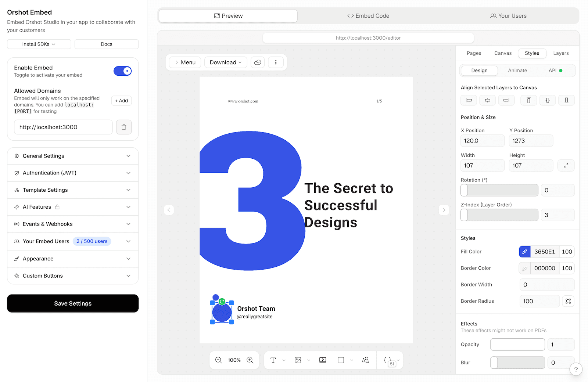
Task: Click the Docs button
Action: coord(106,44)
